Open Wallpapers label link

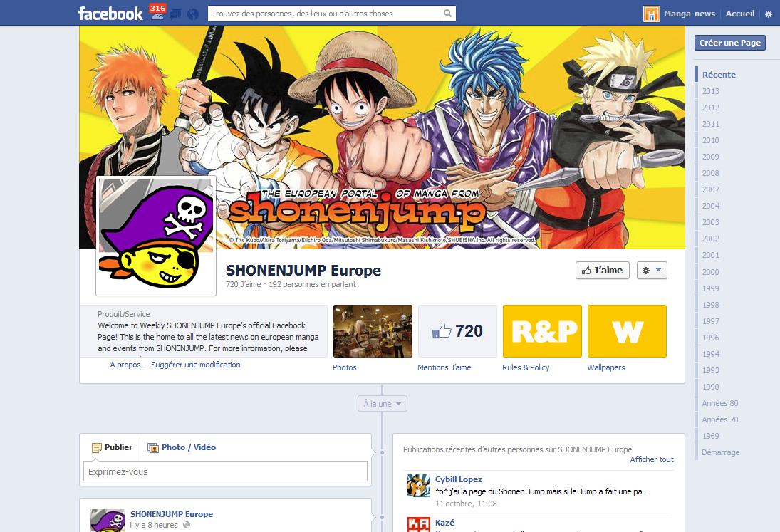click(x=606, y=367)
